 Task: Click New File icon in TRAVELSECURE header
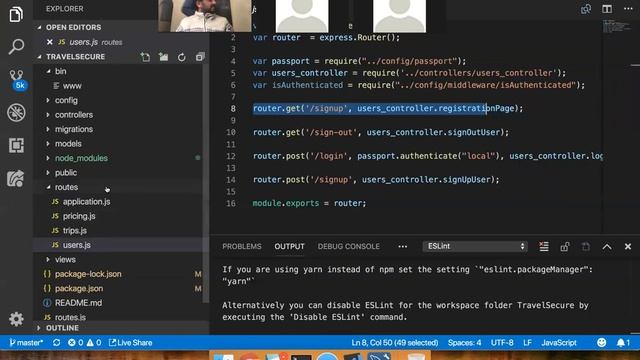pos(145,57)
